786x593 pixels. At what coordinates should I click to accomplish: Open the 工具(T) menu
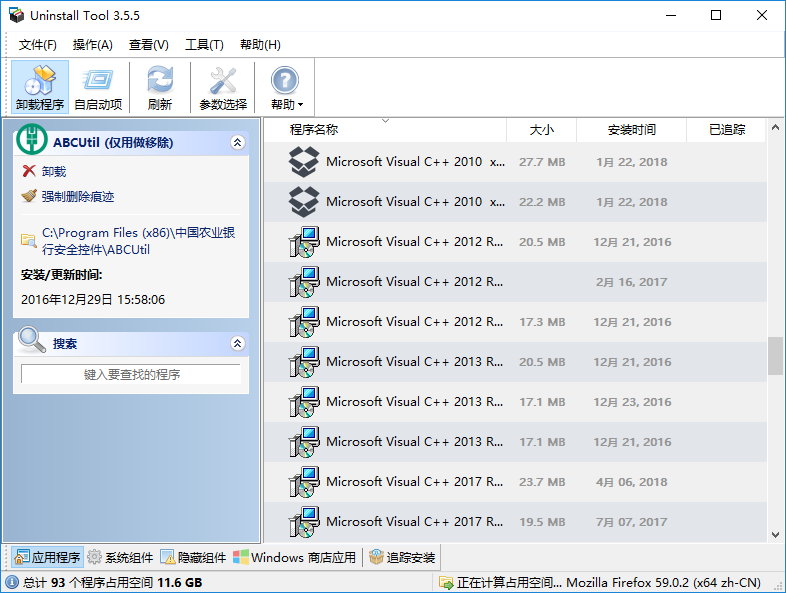pyautogui.click(x=205, y=45)
